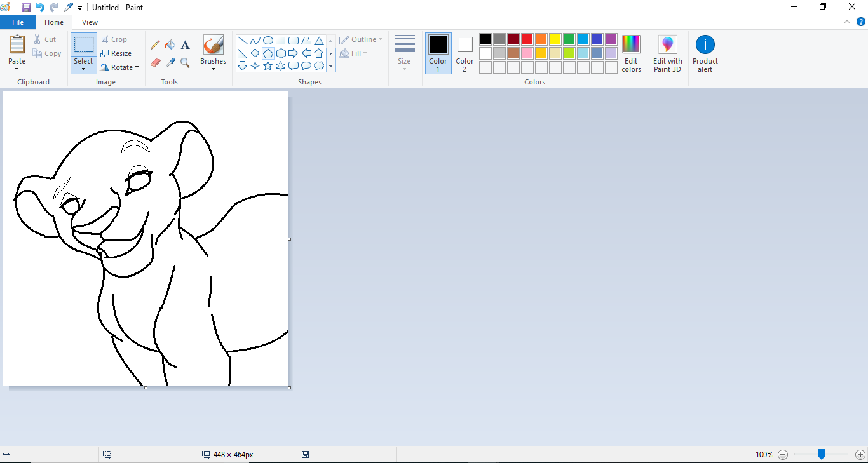The height and width of the screenshot is (463, 868).
Task: Open the Customize Quick Access Toolbar arrow
Action: (80, 8)
